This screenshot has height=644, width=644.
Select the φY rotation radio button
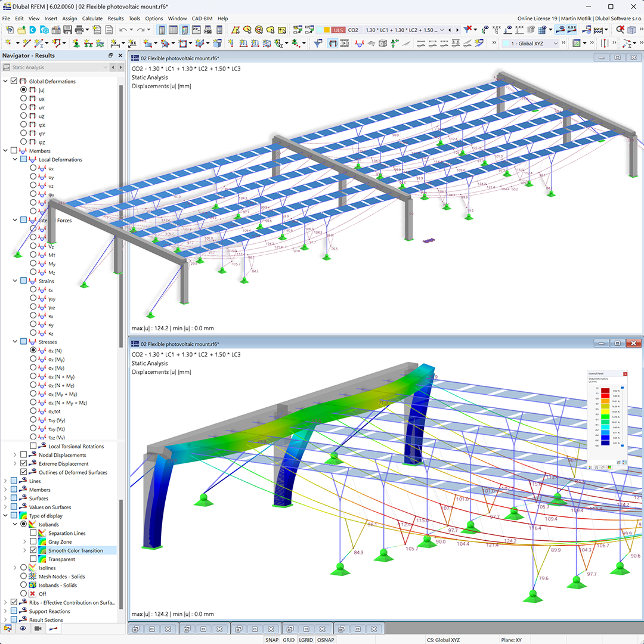click(23, 133)
